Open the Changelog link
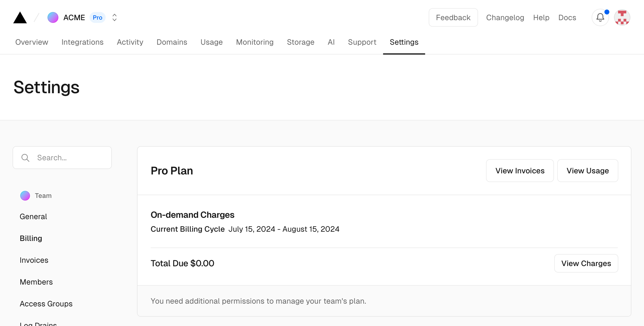This screenshot has height=326, width=644. click(505, 17)
